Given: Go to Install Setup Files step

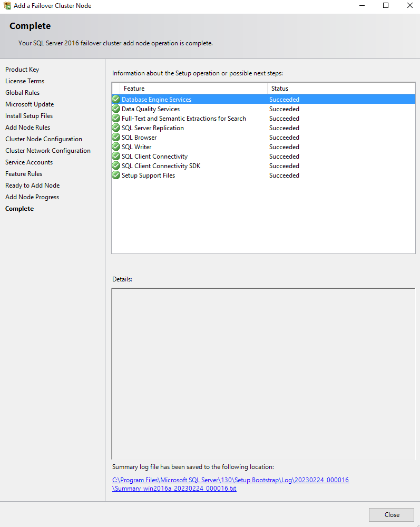Looking at the screenshot, I should pos(29,116).
